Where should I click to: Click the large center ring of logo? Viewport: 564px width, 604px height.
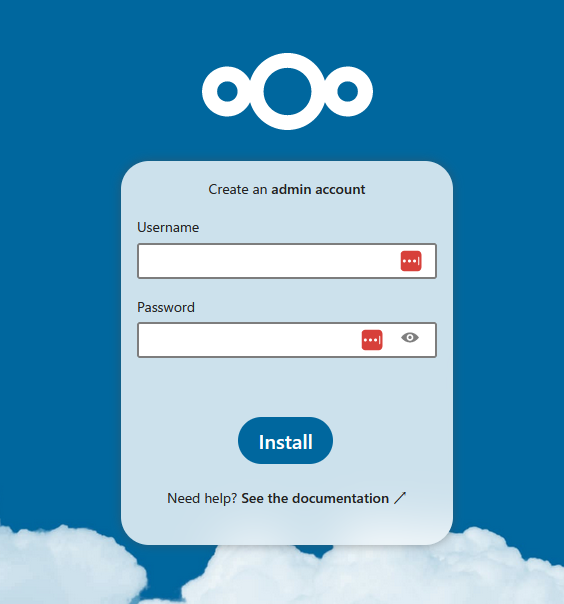click(287, 91)
